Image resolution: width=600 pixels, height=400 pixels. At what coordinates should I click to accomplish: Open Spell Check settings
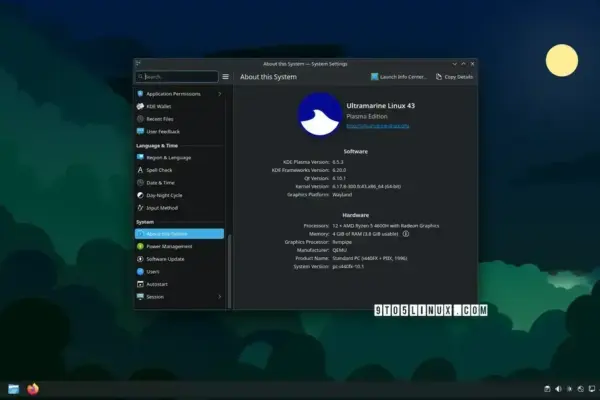click(179, 170)
